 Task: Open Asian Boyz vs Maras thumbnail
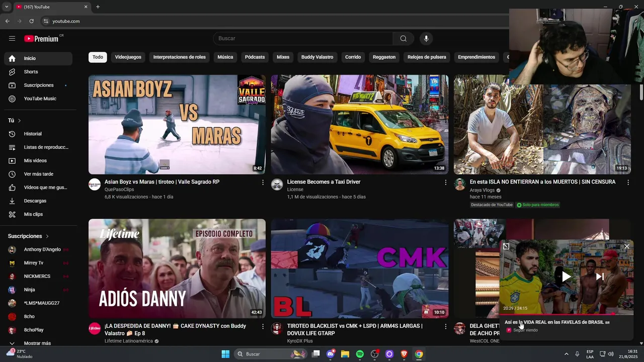[x=177, y=125]
